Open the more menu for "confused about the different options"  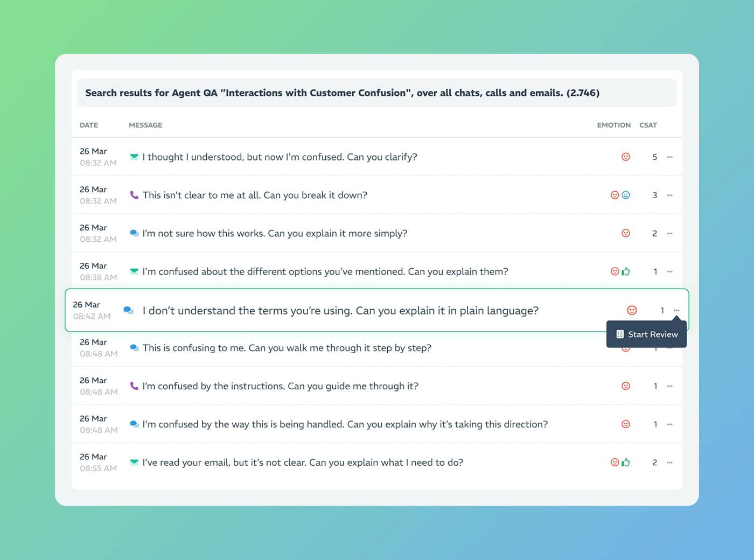click(670, 272)
